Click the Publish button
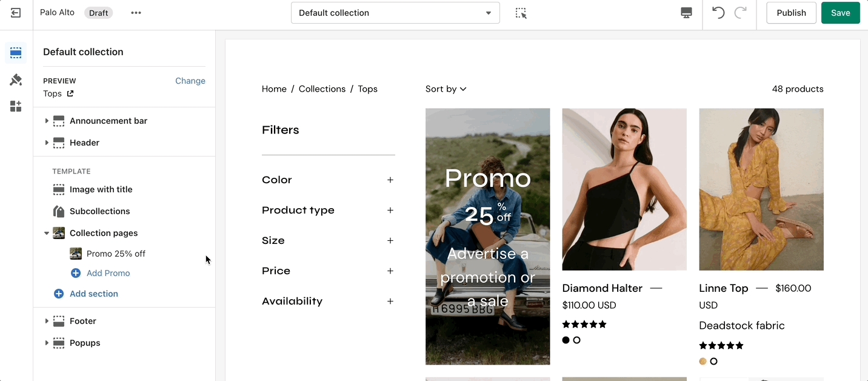The width and height of the screenshot is (868, 381). [791, 13]
